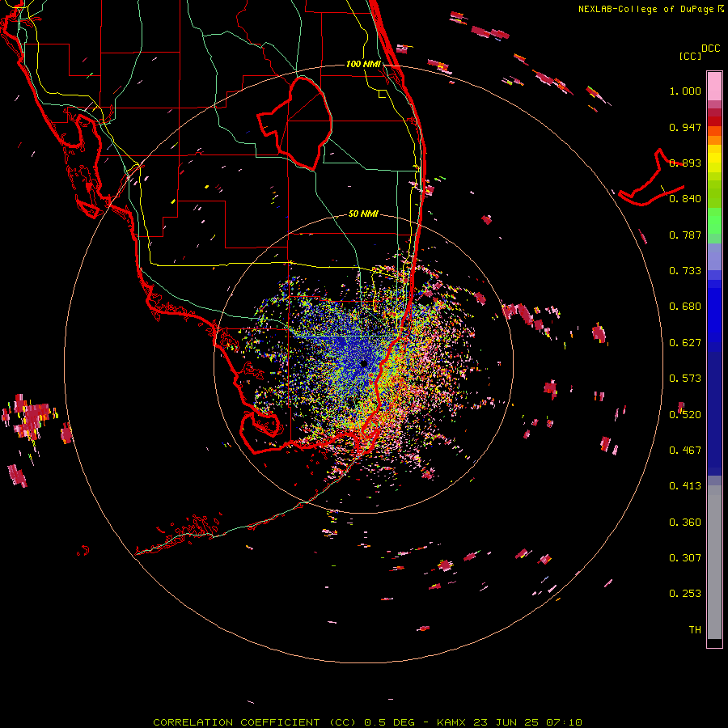Click the DCC product label
Viewport: 728px width, 728px height.
(x=711, y=49)
